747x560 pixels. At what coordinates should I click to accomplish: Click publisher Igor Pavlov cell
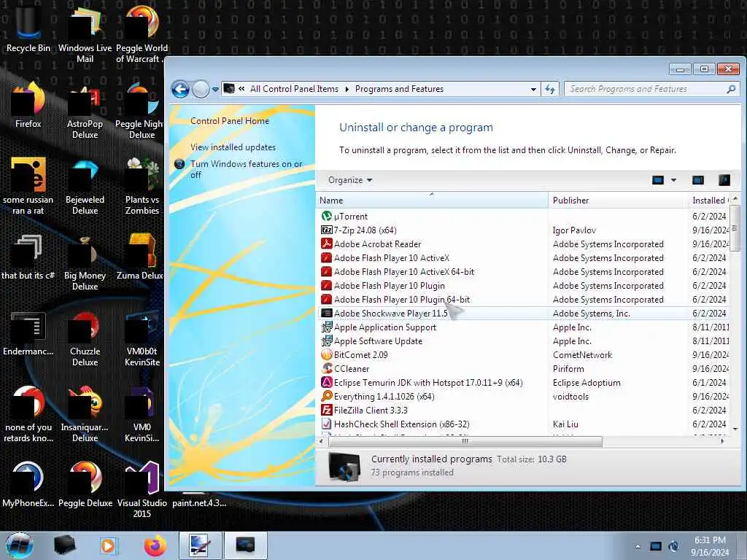(x=574, y=230)
